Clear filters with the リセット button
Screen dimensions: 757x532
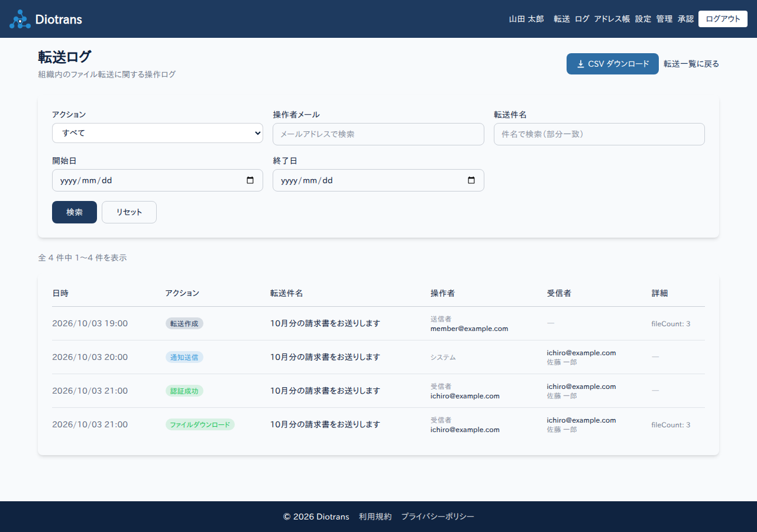coord(129,212)
